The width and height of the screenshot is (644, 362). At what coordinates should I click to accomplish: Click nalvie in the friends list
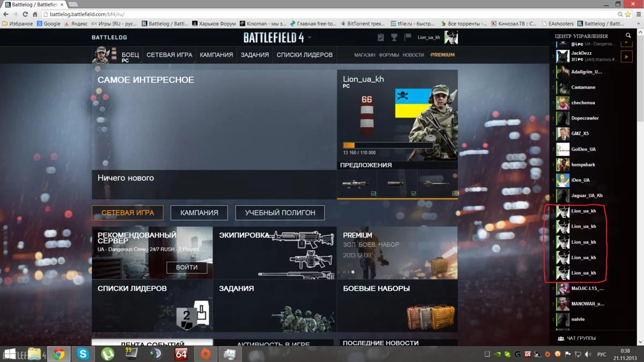(578, 320)
